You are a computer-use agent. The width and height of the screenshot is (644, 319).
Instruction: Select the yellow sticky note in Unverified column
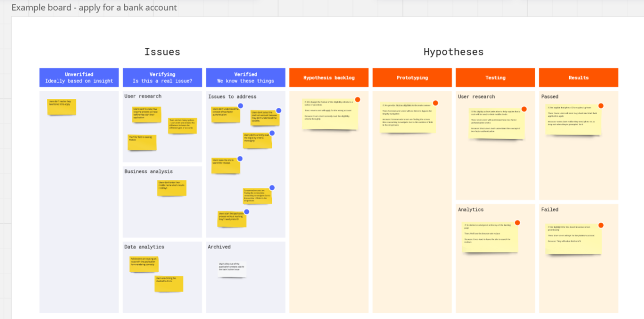[x=62, y=107]
